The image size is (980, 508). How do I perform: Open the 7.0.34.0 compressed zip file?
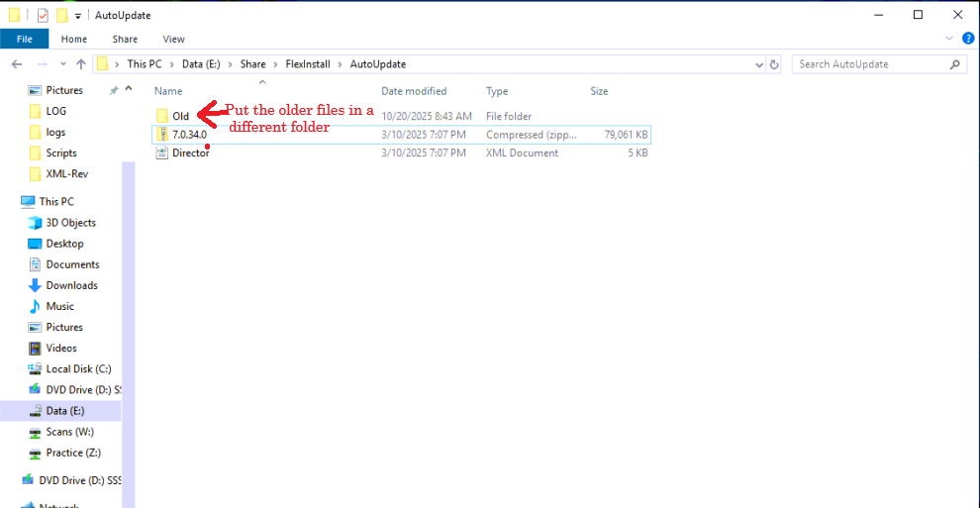[188, 135]
